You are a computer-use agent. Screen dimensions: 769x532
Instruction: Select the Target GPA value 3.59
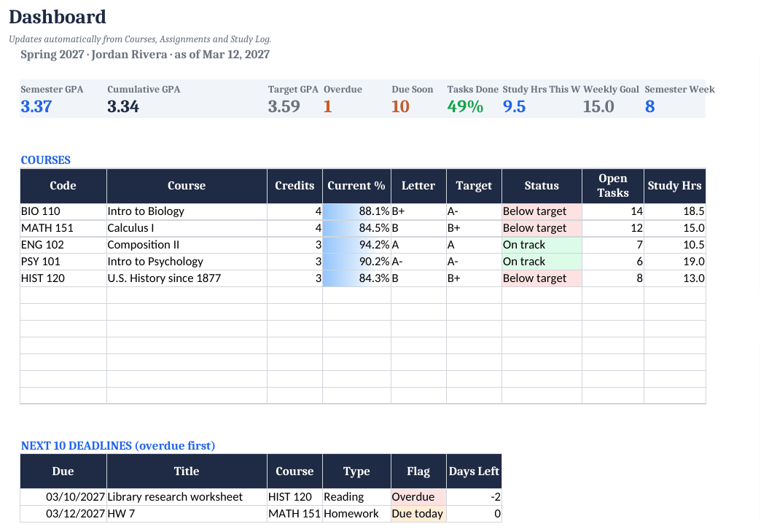(284, 106)
